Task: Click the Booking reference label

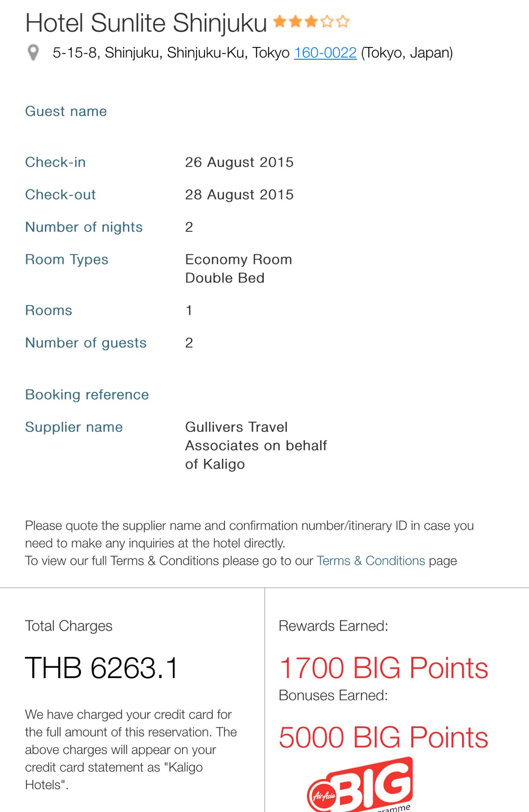Action: (x=87, y=395)
